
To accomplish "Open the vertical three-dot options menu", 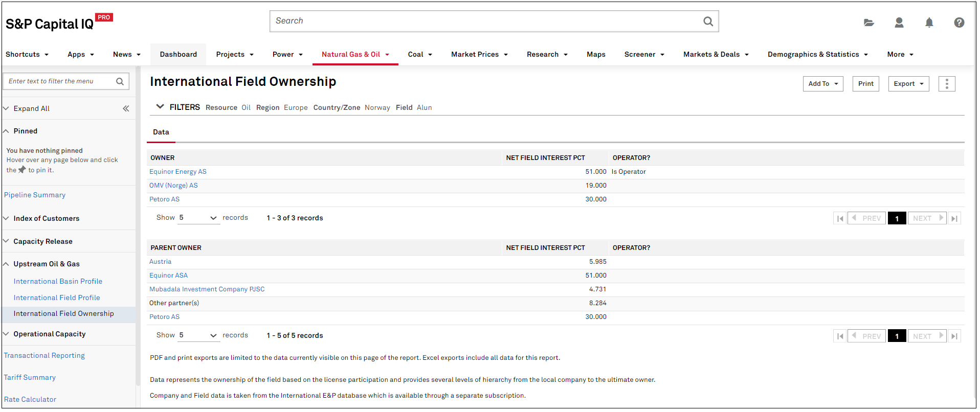I will (947, 84).
